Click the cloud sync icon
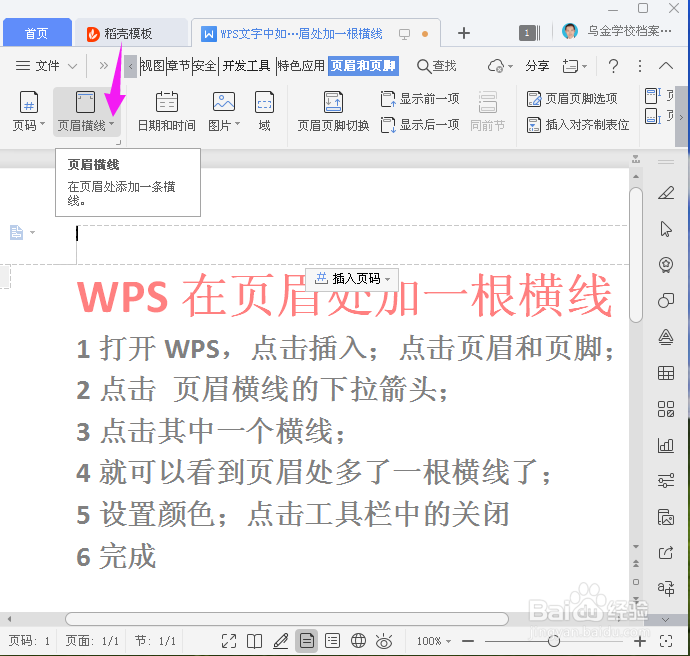 click(495, 66)
